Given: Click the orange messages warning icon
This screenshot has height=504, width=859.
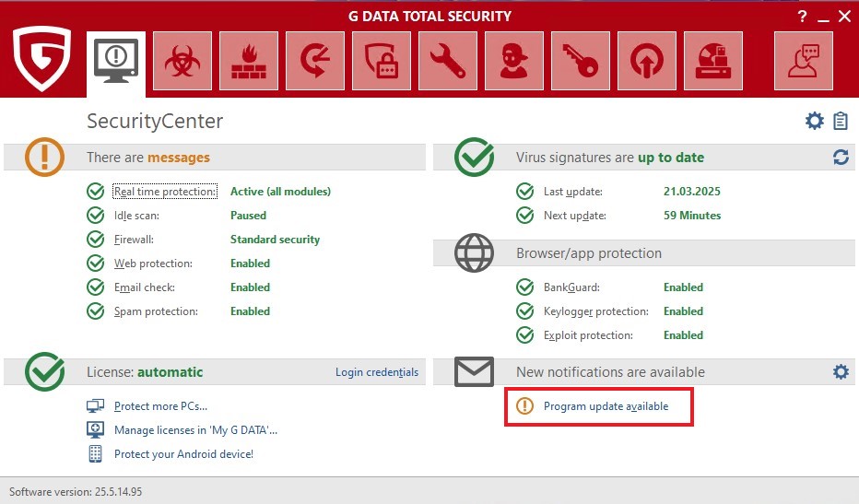Looking at the screenshot, I should coord(44,157).
